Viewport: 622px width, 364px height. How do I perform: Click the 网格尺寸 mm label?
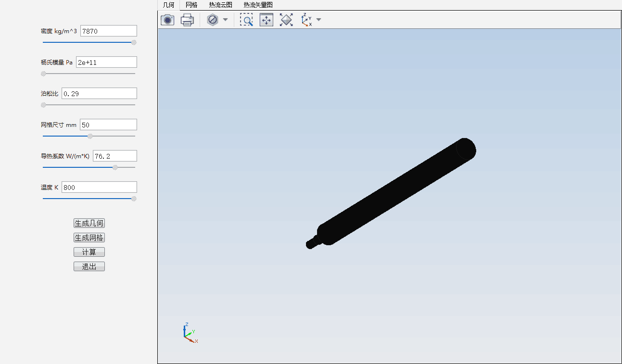click(59, 125)
